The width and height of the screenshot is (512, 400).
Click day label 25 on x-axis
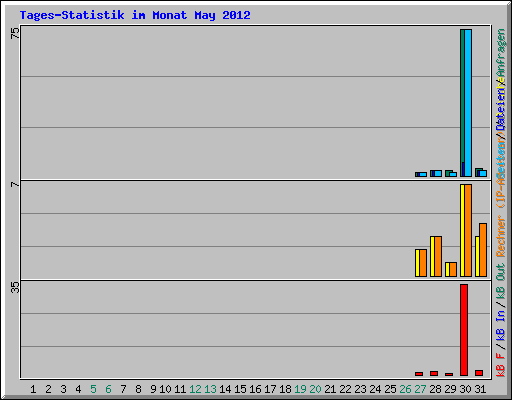tap(390, 389)
